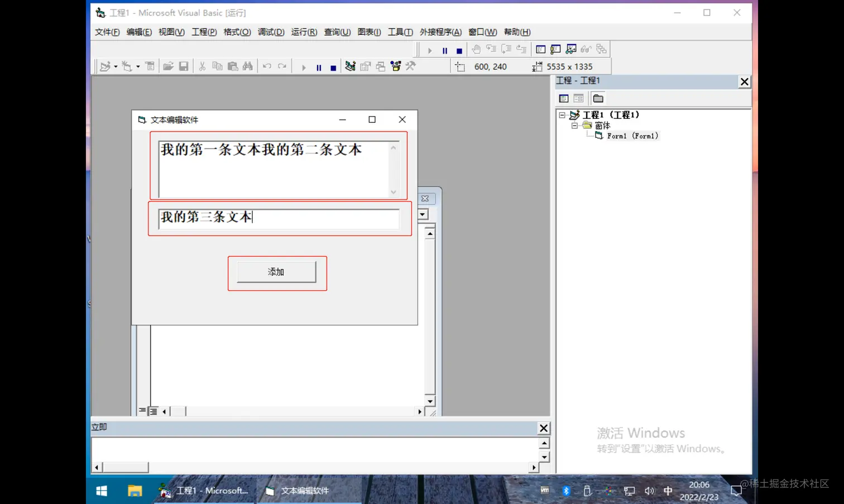Viewport: 844px width, 504px height.
Task: Open the 编辑(E) menu
Action: click(139, 32)
